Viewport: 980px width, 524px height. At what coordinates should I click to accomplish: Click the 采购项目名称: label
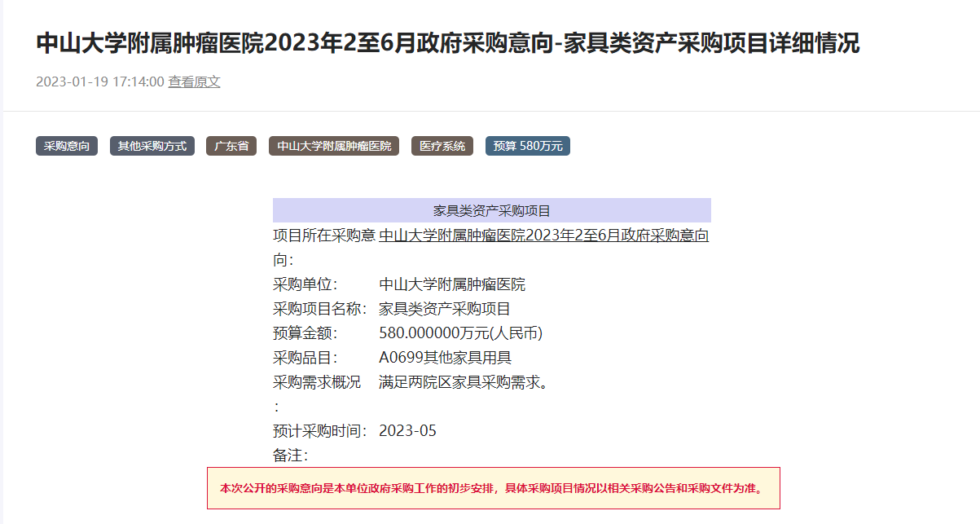(x=320, y=309)
